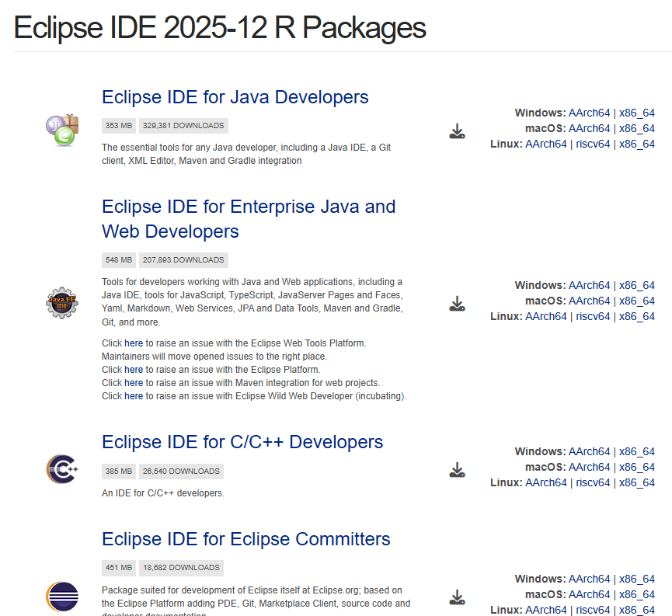Viewport: 672px width, 616px height.
Task: Open Eclipse IDE for C/C++ Developers title
Action: (242, 442)
